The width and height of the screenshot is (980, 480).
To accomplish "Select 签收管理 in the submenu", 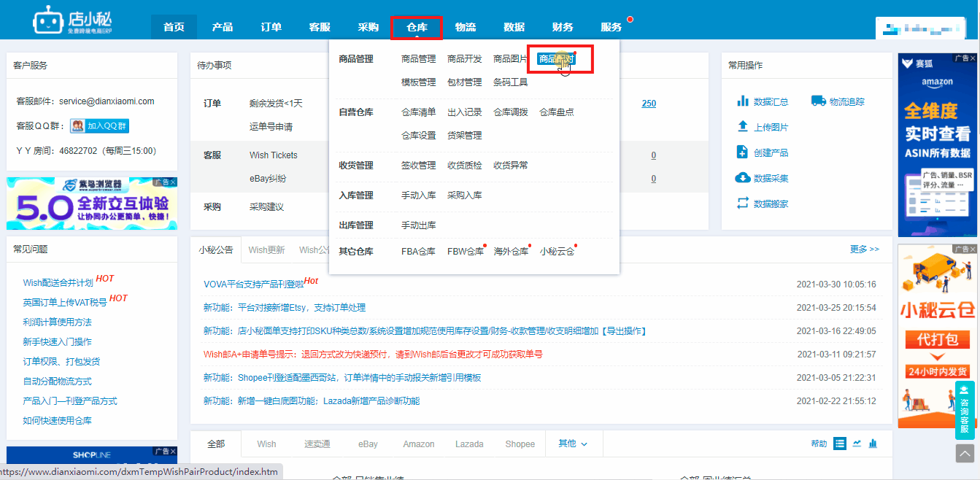I will [x=418, y=166].
